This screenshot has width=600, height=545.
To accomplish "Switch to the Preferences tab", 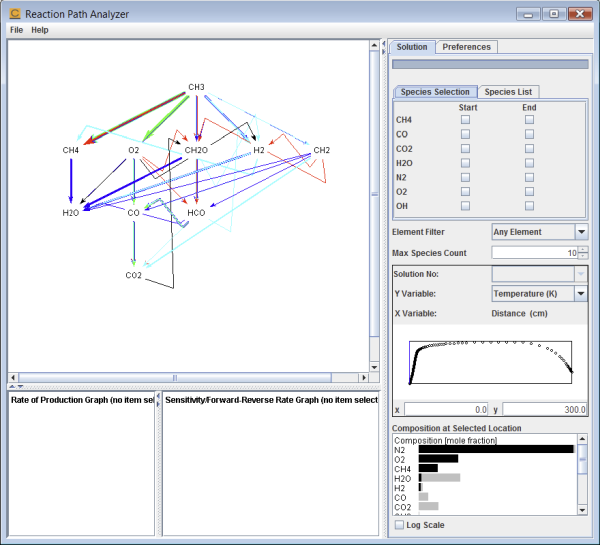I will click(x=466, y=47).
